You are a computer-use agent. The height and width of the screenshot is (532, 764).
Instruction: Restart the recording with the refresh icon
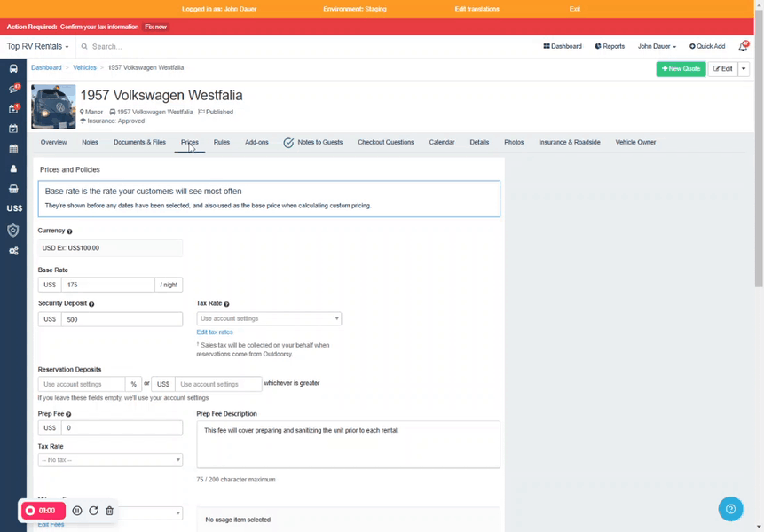pos(93,511)
